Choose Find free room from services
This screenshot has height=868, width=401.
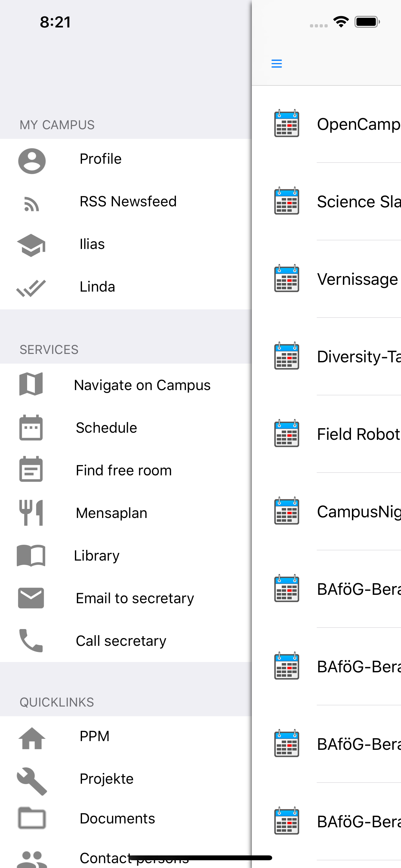pyautogui.click(x=126, y=470)
